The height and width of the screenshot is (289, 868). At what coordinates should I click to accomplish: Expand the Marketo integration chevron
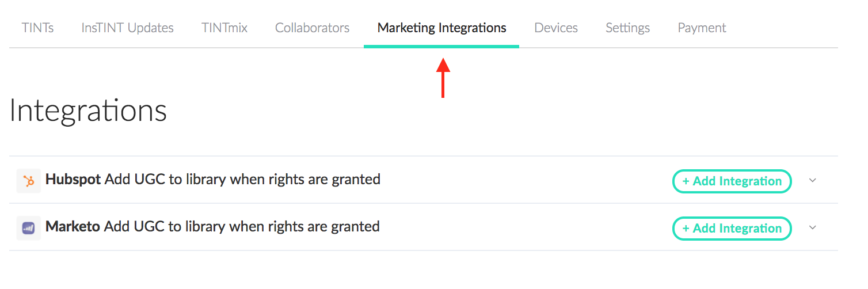click(x=813, y=227)
